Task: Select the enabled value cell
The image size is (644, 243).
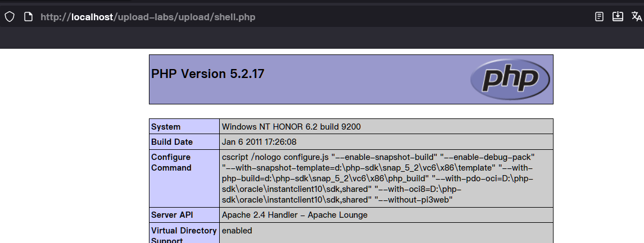Action: point(237,231)
